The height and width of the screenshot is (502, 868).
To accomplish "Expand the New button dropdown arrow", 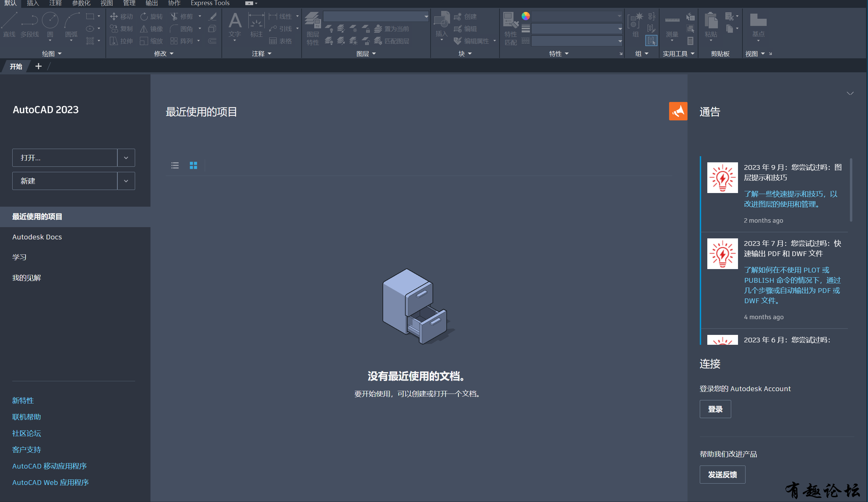I will pos(126,181).
